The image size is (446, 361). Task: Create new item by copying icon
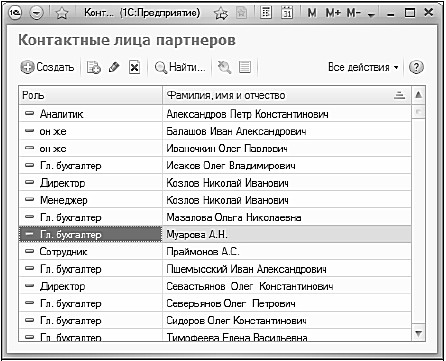point(94,67)
